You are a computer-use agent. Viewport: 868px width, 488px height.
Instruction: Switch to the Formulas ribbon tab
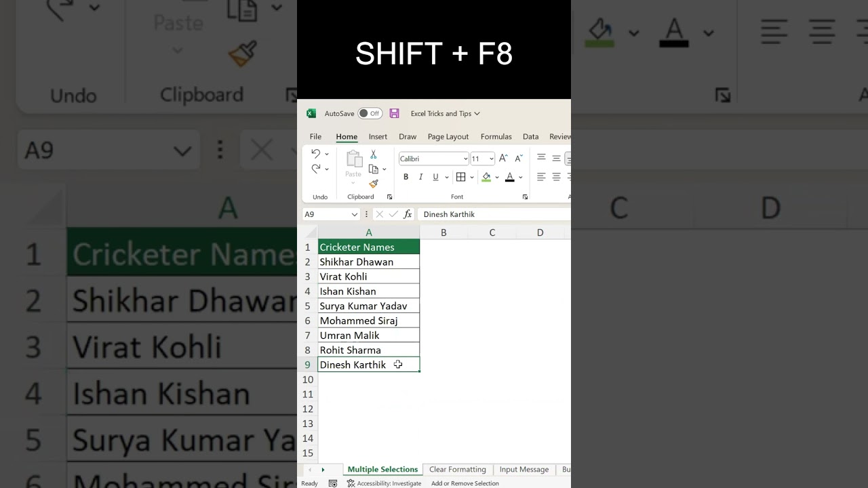click(496, 137)
